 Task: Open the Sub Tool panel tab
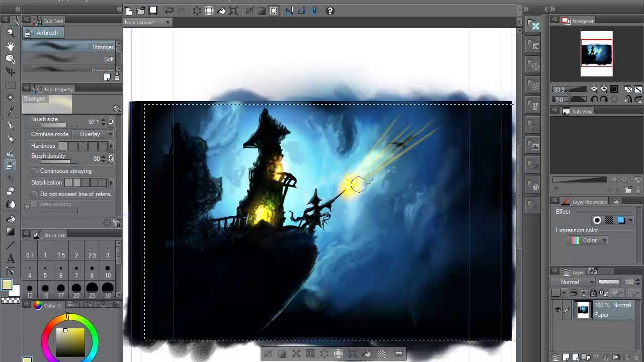[x=48, y=21]
